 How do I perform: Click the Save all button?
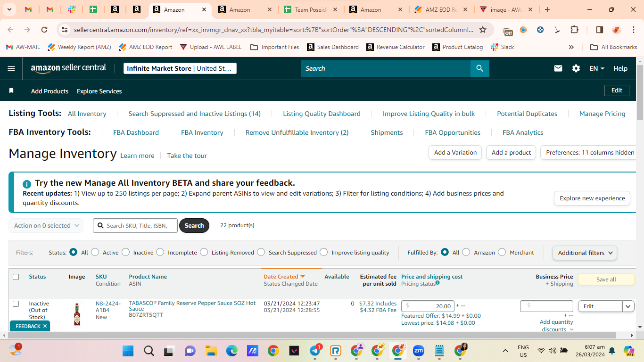[606, 280]
